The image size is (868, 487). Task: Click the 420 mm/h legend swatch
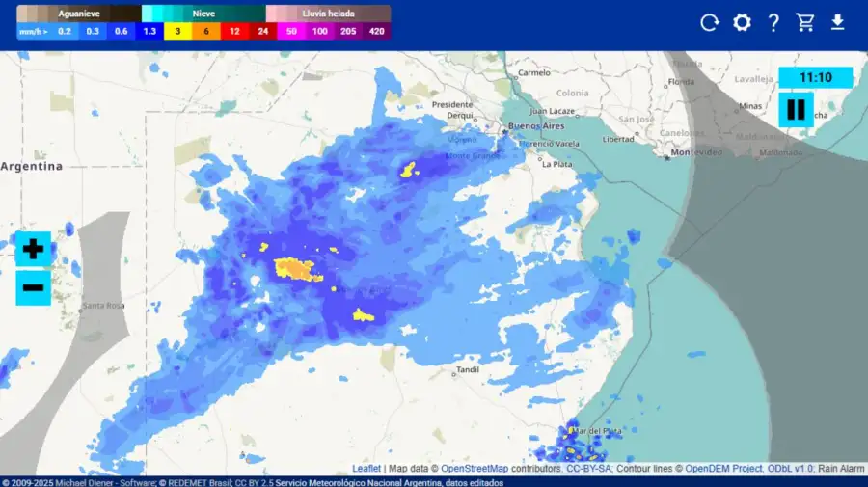click(376, 31)
